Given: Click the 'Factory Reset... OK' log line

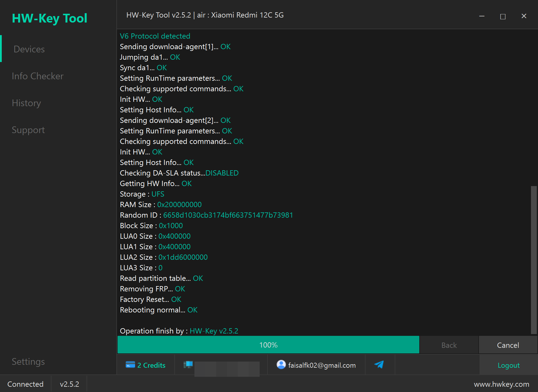Looking at the screenshot, I should tap(151, 299).
